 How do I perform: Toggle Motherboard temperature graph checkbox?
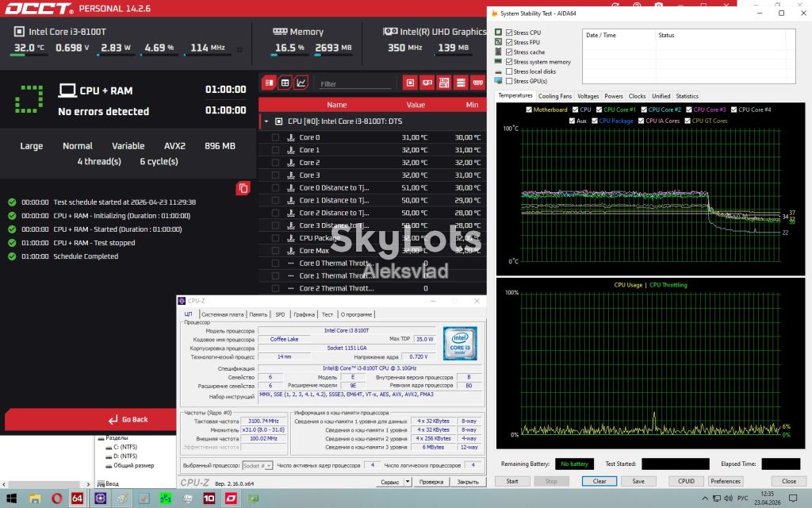[x=529, y=110]
